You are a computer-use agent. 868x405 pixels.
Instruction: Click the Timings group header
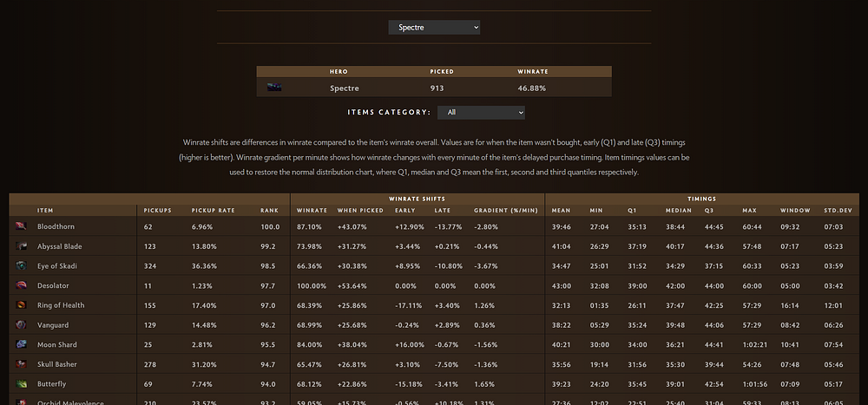[702, 199]
